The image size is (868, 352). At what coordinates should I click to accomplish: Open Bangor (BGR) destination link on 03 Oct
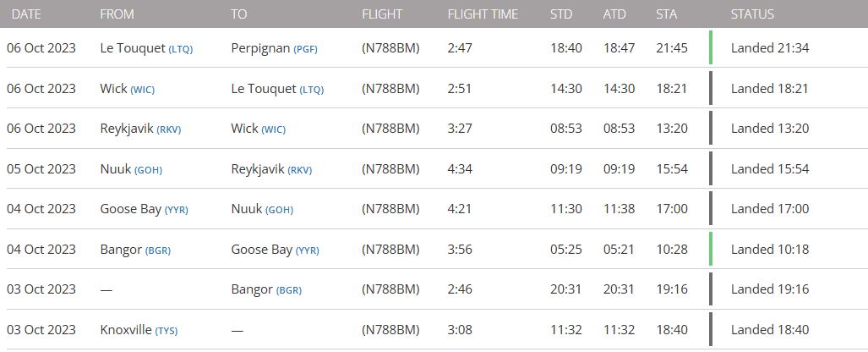[266, 289]
